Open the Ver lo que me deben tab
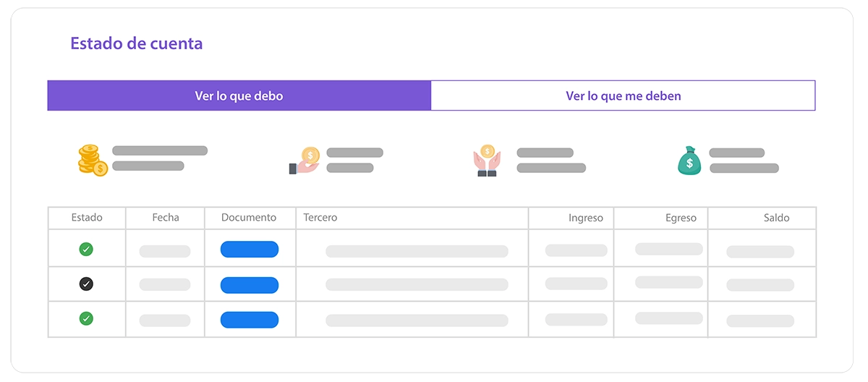The image size is (868, 382). tap(624, 95)
